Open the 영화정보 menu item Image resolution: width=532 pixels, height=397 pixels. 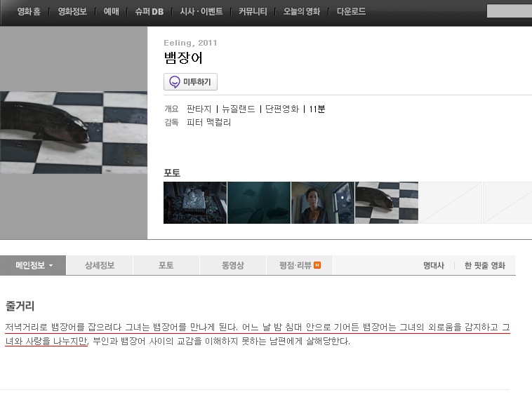pos(72,11)
